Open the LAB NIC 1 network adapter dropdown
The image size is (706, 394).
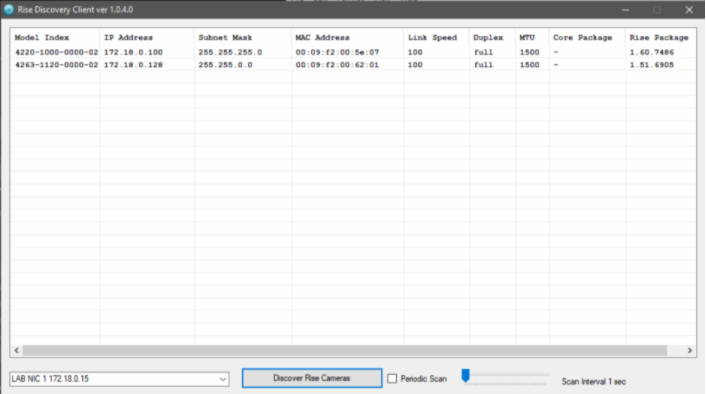pos(119,379)
